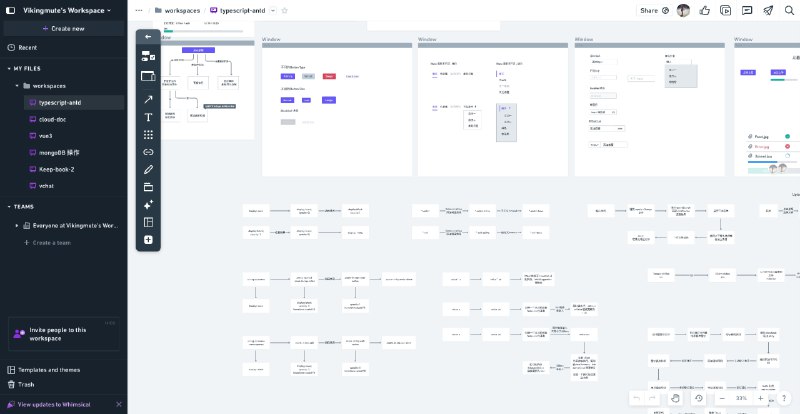Expand Everyone at Vikingmute's team
Screen dimensions: 800x414
pos(17,226)
